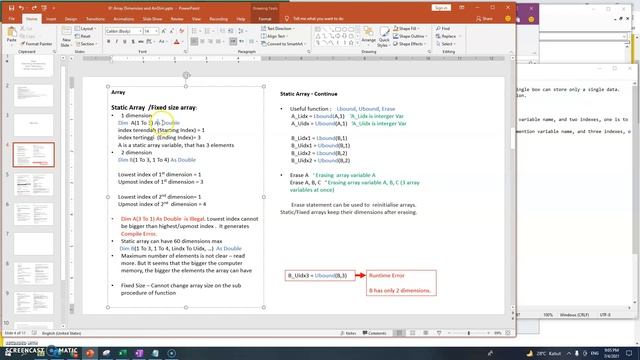
Task: Apply font color red A
Action: click(x=177, y=42)
